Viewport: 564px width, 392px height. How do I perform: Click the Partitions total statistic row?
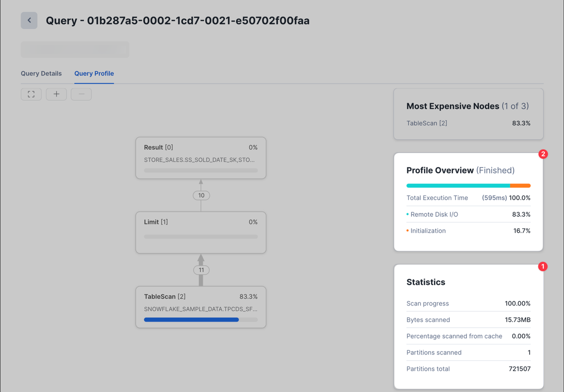468,369
